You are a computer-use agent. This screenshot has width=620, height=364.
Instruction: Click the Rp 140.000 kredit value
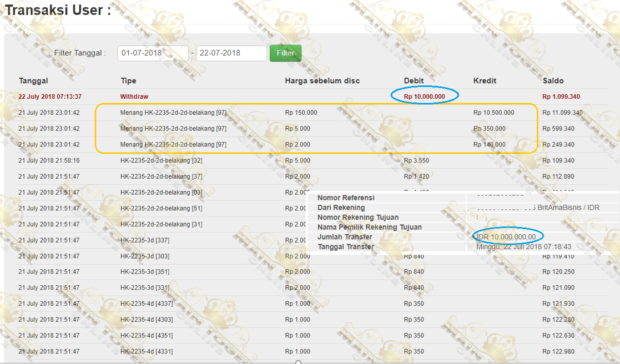pyautogui.click(x=489, y=145)
